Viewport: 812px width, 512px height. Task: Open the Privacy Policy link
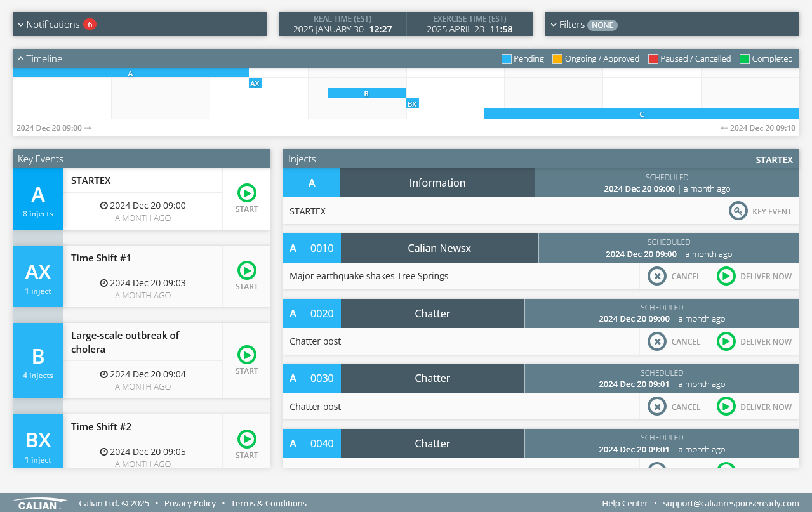(190, 503)
